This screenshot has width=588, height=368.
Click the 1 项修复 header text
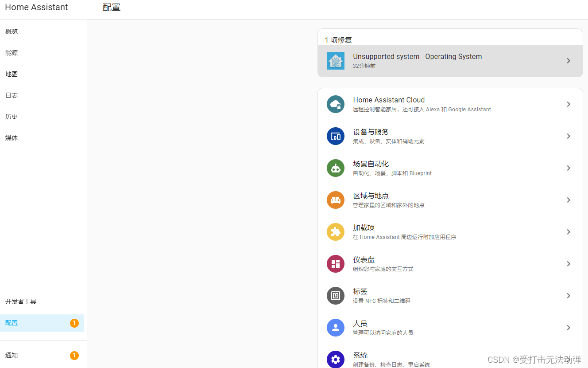[x=338, y=40]
